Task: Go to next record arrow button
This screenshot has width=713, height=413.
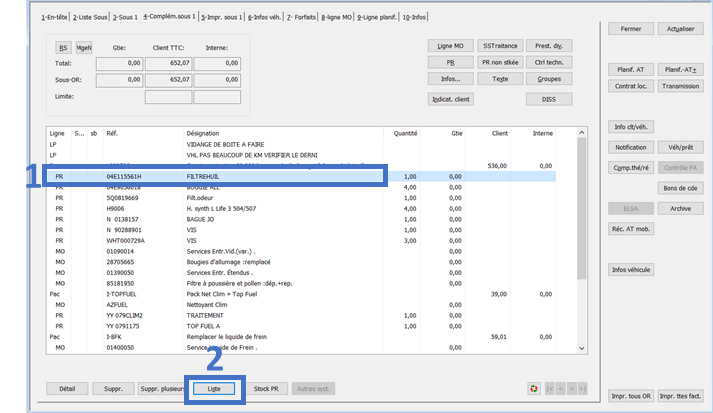Action: coord(572,389)
